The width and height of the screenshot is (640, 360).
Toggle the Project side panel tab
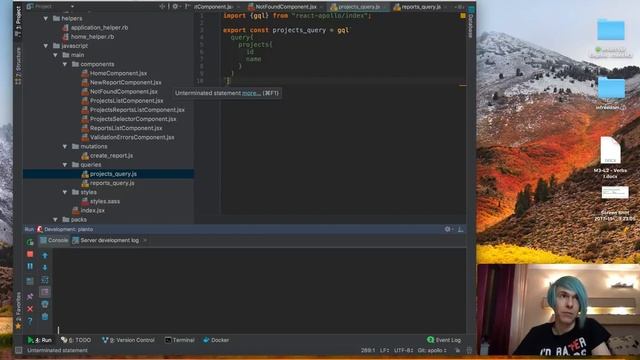tap(18, 22)
